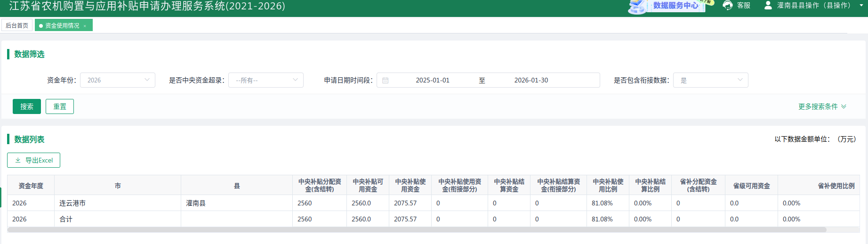The width and height of the screenshot is (868, 244).
Task: Close the 资金使用情况 tab
Action: 85,26
